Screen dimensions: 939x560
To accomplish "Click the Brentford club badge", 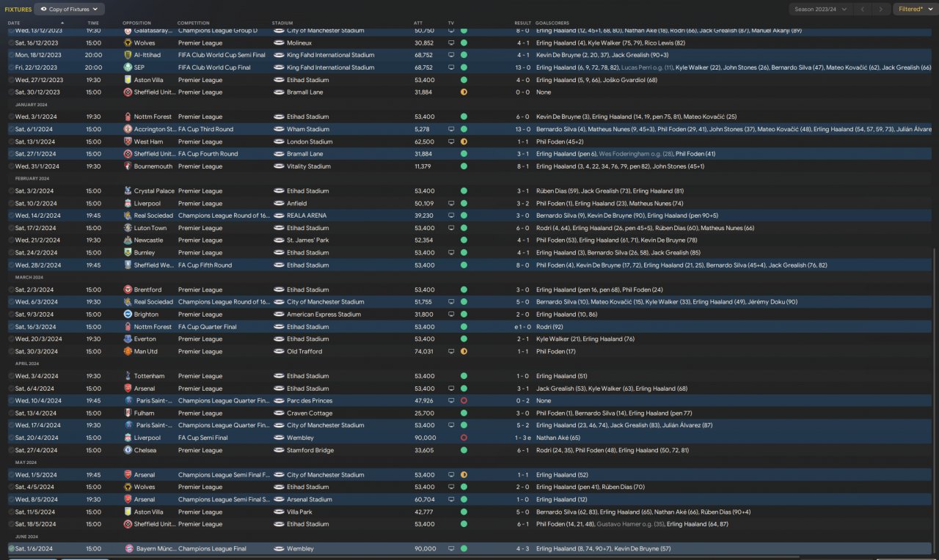I will coord(128,290).
